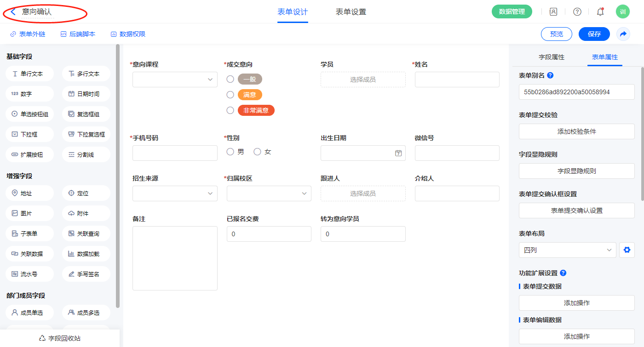The width and height of the screenshot is (644, 347).
Task: Open the contacts book icon in header
Action: pyautogui.click(x=553, y=12)
